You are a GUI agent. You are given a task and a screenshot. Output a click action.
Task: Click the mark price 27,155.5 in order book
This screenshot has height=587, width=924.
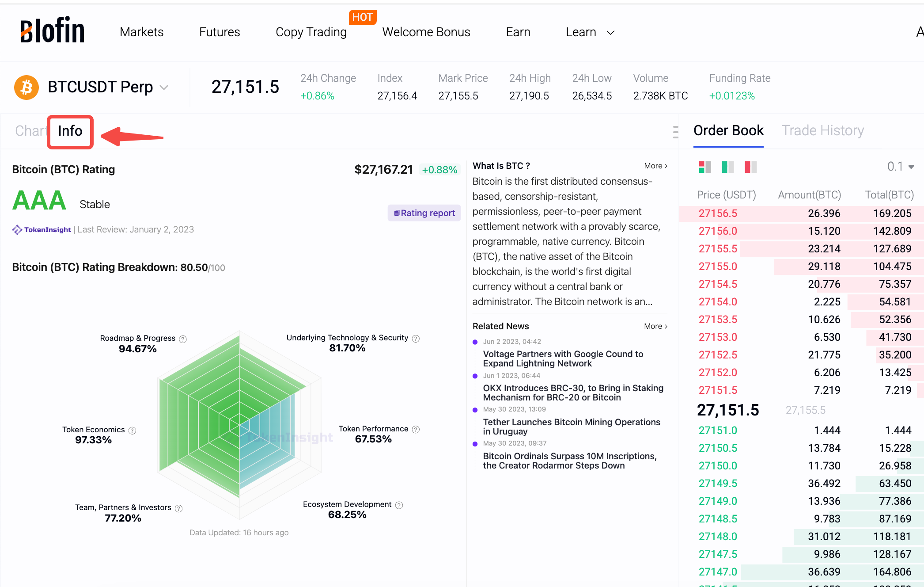805,410
